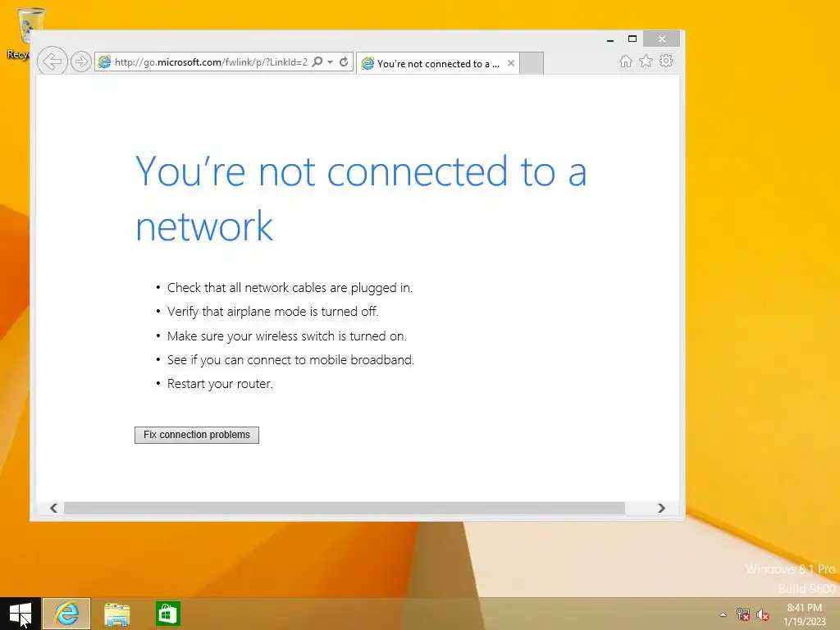Click inside the URL address field

pyautogui.click(x=211, y=62)
